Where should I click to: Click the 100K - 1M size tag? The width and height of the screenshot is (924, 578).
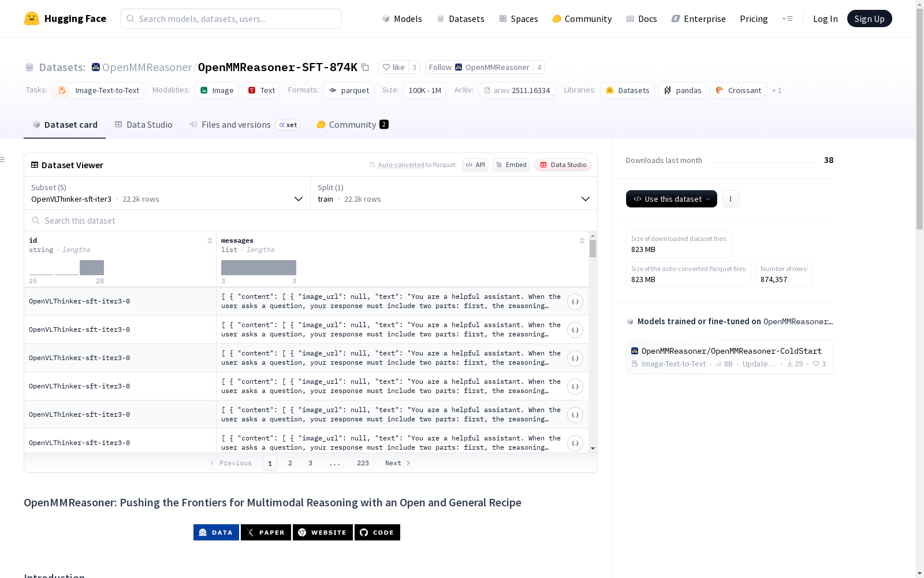pyautogui.click(x=425, y=90)
